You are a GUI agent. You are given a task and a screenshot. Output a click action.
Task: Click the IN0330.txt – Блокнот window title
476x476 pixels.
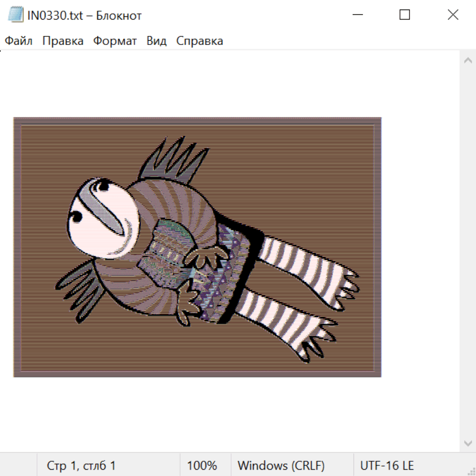pos(85,15)
